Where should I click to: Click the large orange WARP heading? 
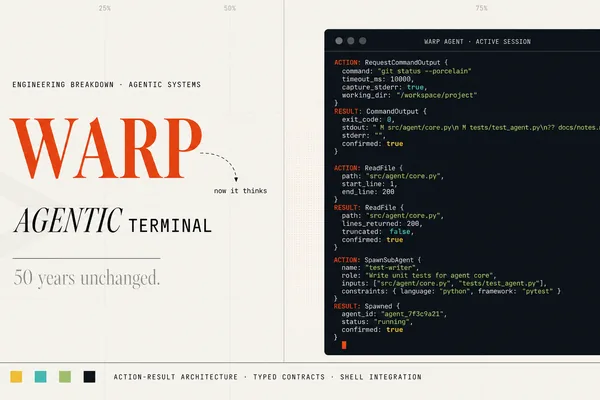click(106, 148)
